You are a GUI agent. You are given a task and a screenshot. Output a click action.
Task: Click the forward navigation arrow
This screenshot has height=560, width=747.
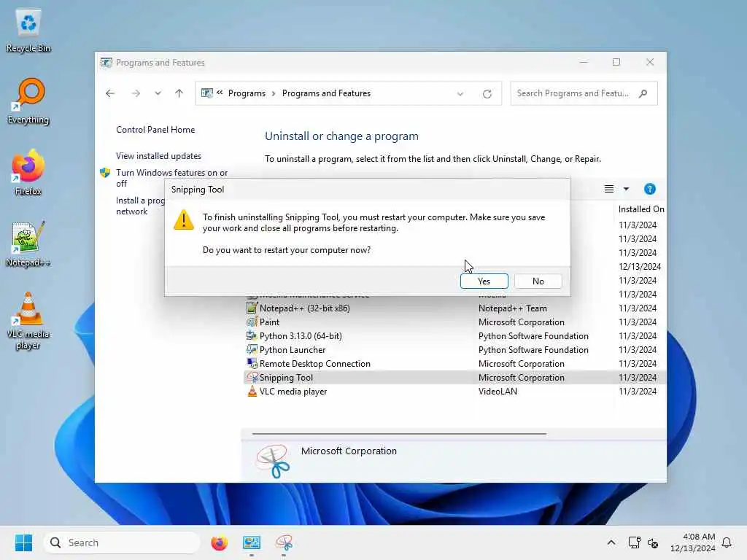pyautogui.click(x=136, y=93)
